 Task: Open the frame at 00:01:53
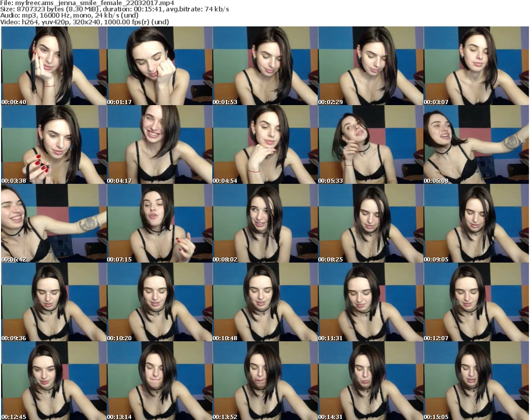coord(266,66)
